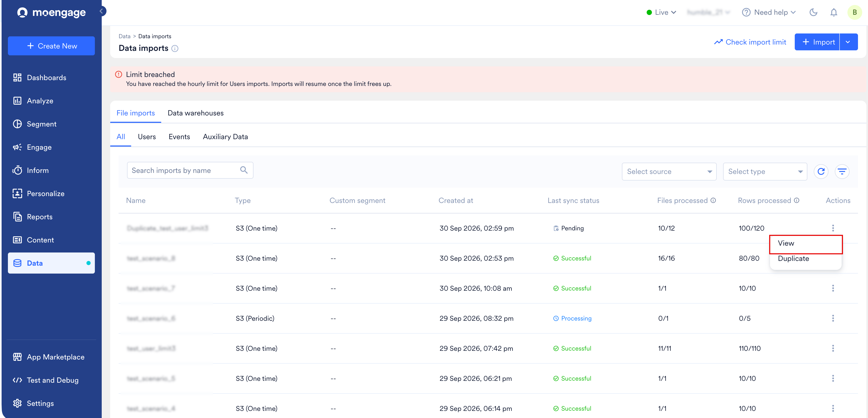Choose View from the context menu
The width and height of the screenshot is (868, 418).
point(806,243)
